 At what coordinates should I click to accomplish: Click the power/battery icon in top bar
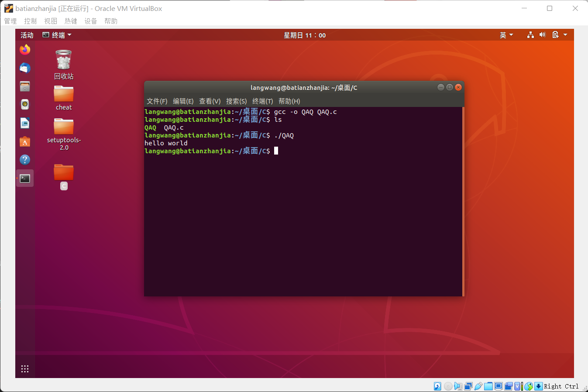(555, 35)
